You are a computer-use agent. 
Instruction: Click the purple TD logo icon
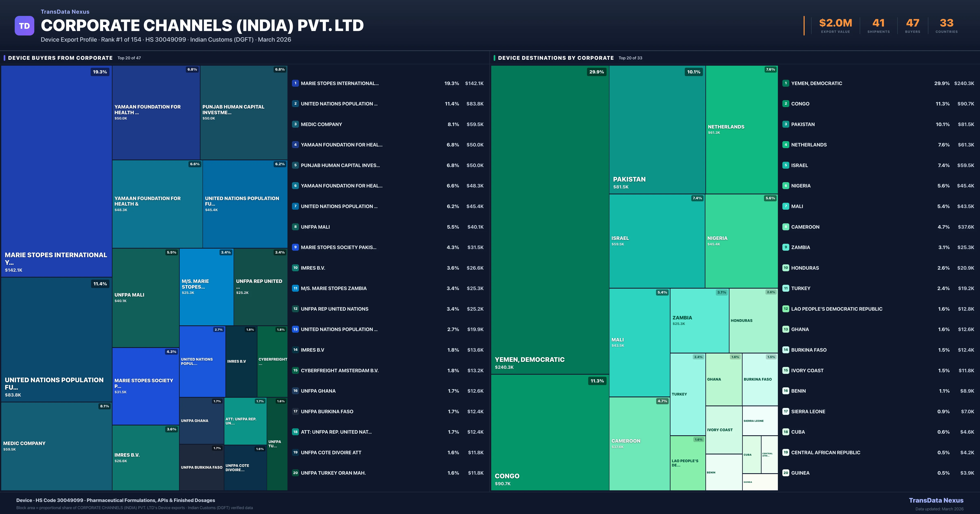click(x=24, y=26)
